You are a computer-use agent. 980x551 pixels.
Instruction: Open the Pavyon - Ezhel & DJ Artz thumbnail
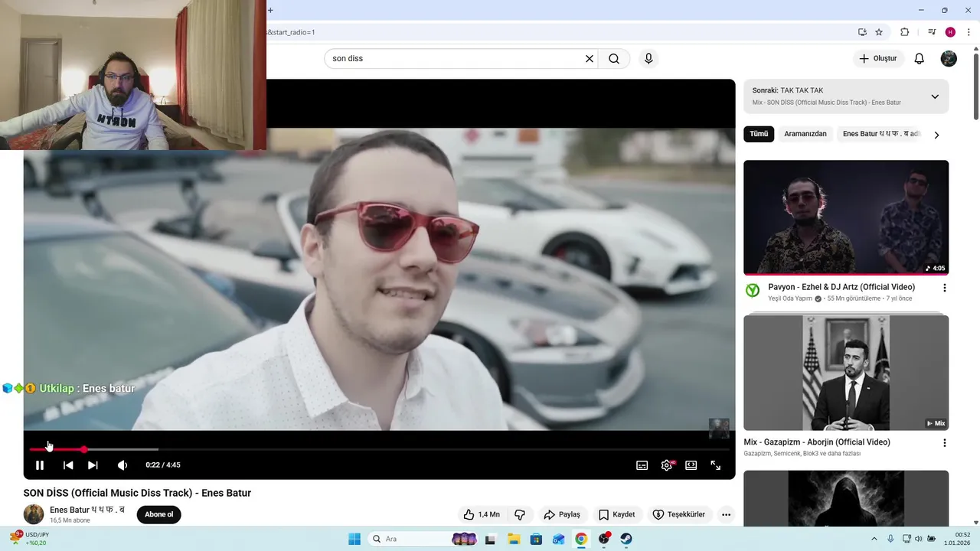pos(846,217)
